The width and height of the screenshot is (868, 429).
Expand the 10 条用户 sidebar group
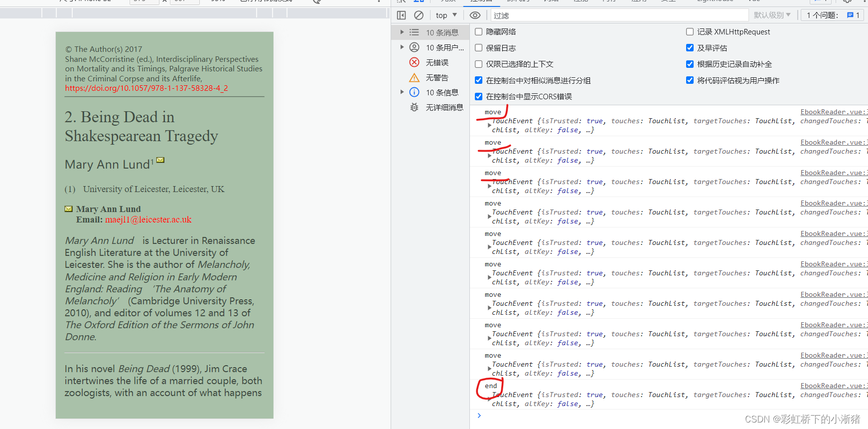[402, 47]
